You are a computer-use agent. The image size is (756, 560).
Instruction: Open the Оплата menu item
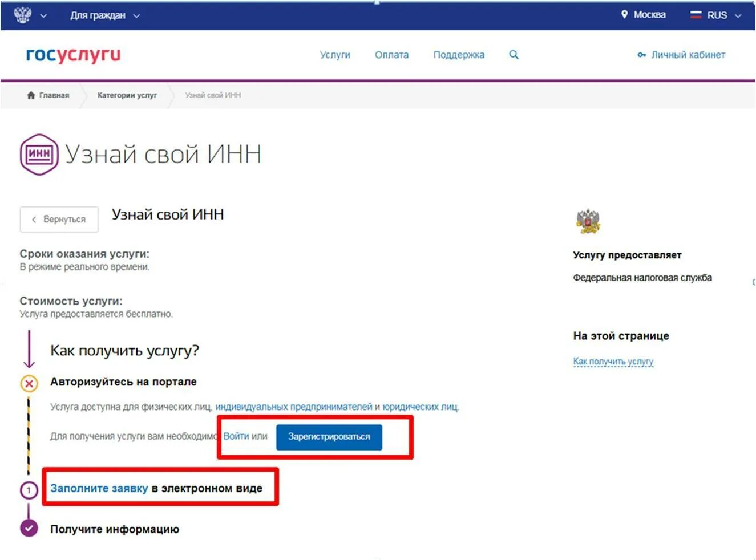pos(391,55)
